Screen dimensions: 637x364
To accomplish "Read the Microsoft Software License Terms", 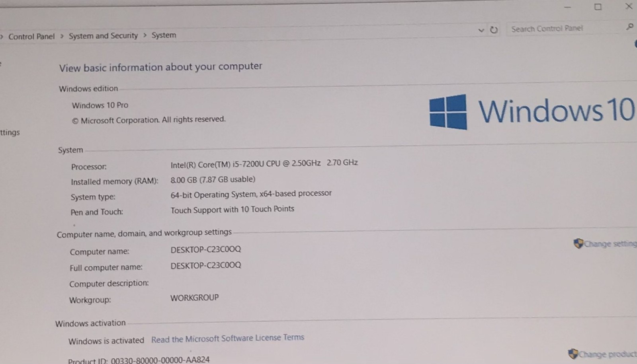I will tap(228, 339).
